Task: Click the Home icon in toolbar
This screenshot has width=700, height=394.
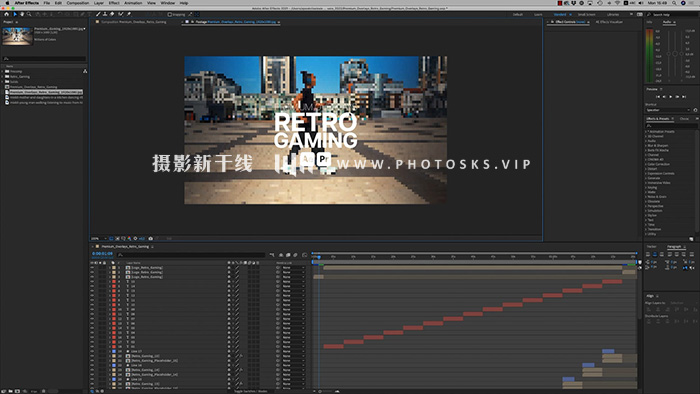Action: click(x=6, y=14)
